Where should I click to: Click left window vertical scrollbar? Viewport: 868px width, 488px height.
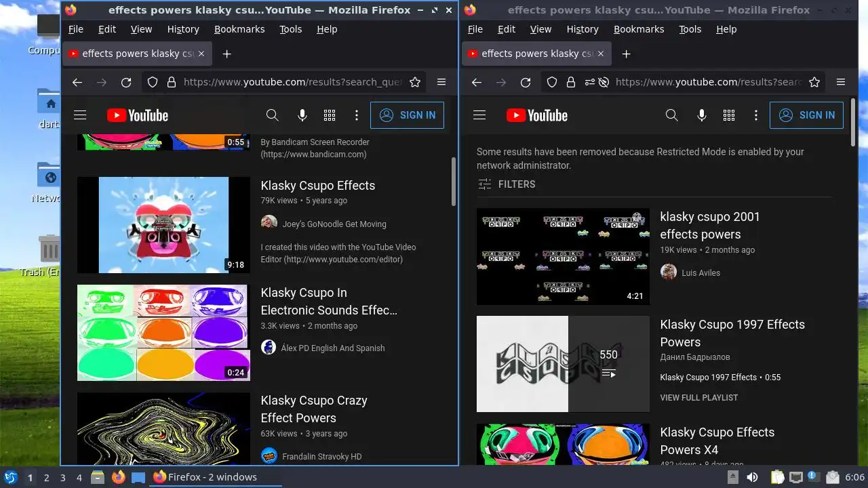click(x=454, y=182)
